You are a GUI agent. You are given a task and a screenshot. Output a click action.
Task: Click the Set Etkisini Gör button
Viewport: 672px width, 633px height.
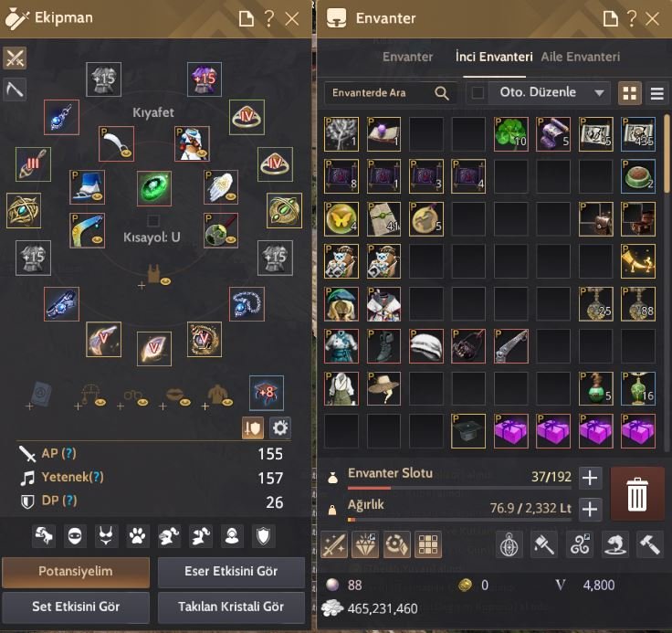[x=76, y=607]
